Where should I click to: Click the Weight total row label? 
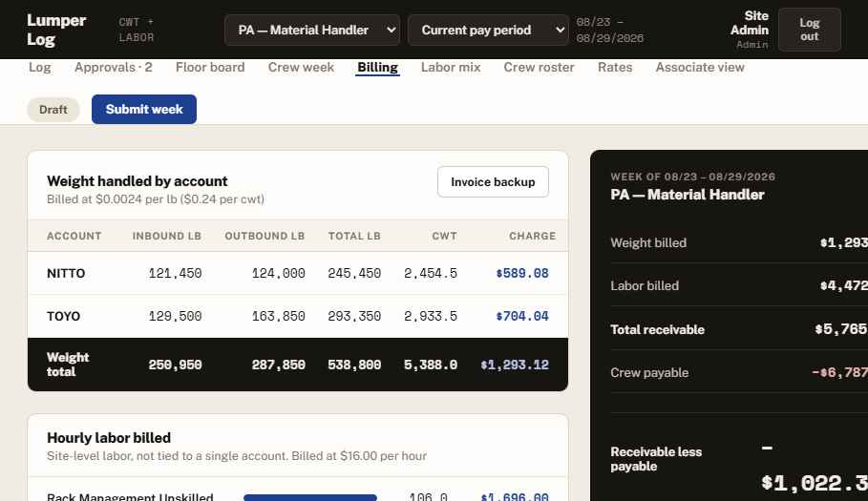click(68, 365)
